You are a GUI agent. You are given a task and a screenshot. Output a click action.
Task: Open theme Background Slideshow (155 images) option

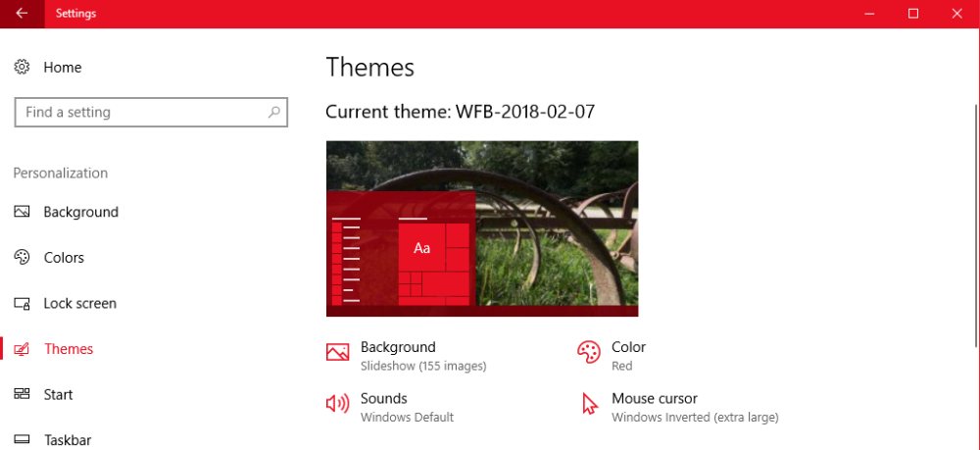[407, 356]
